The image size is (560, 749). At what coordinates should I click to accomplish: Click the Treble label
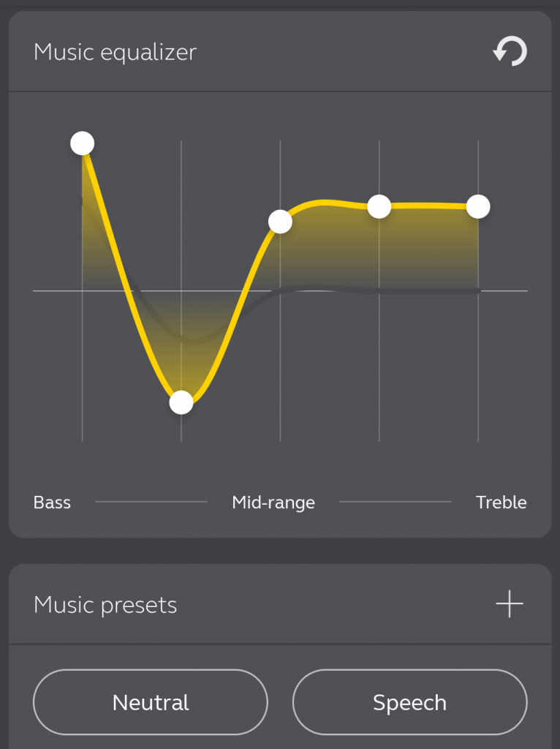pos(501,503)
